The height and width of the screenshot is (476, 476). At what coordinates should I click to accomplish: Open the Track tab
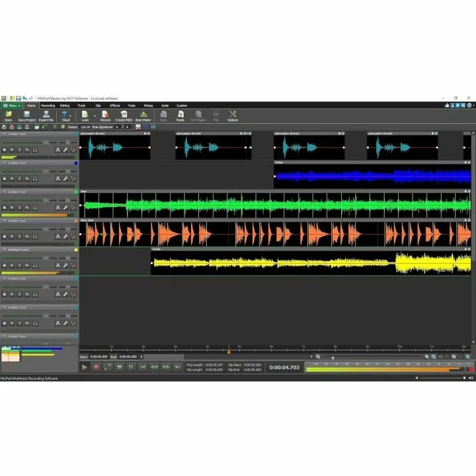(81, 106)
